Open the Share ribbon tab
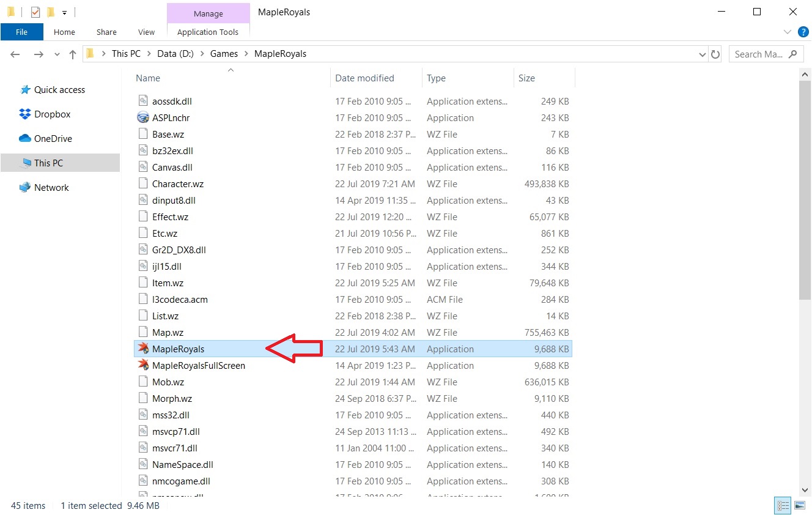The height and width of the screenshot is (515, 812). pos(106,32)
